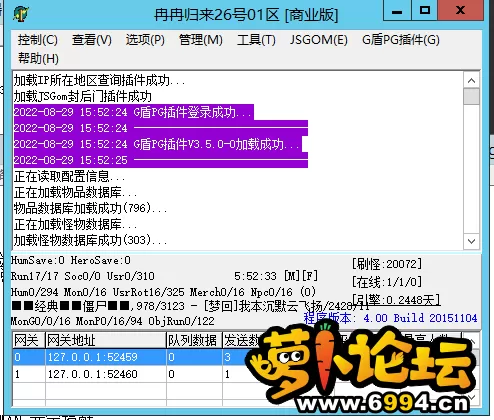This screenshot has width=494, height=420.
Task: Select log line G盾PG插件登录成功
Action: (134, 112)
